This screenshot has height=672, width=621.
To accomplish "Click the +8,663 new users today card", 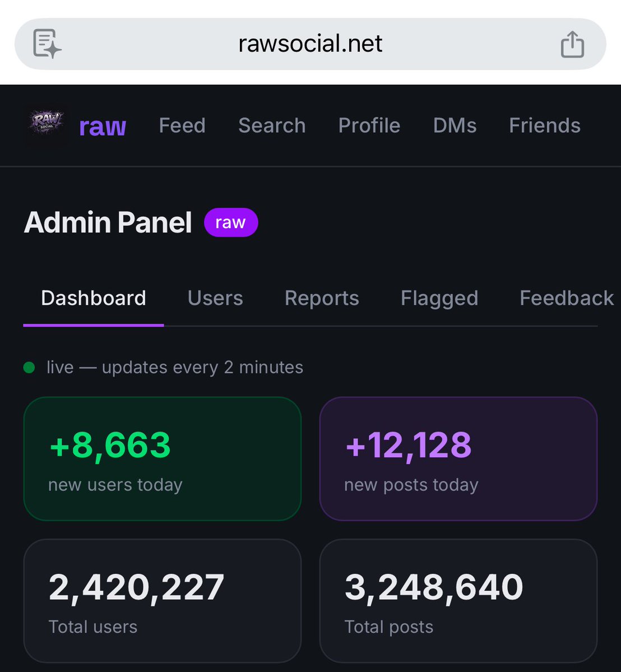I will pos(163,459).
